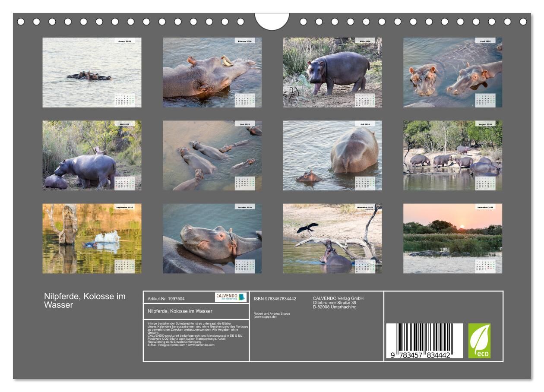Open the Juni 2026 swimming hippo group thumbnail
Image resolution: width=544 pixels, height=392 pixels.
click(212, 155)
